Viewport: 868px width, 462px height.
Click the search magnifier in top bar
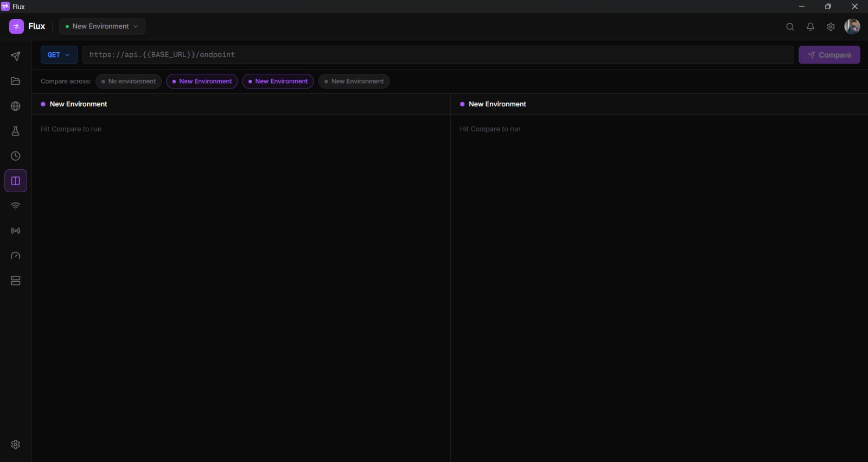pos(790,27)
